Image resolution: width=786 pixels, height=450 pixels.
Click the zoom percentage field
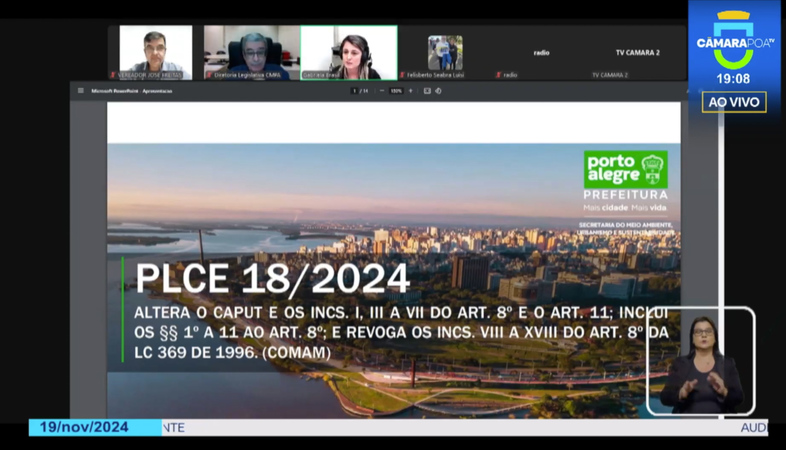(x=396, y=91)
